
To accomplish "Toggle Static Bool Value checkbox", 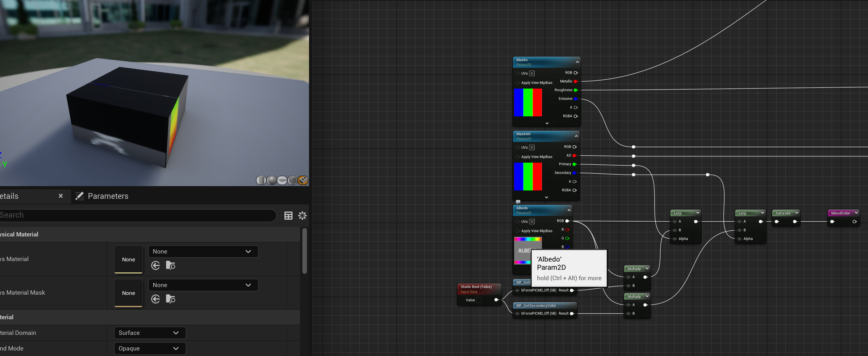I will [x=479, y=300].
